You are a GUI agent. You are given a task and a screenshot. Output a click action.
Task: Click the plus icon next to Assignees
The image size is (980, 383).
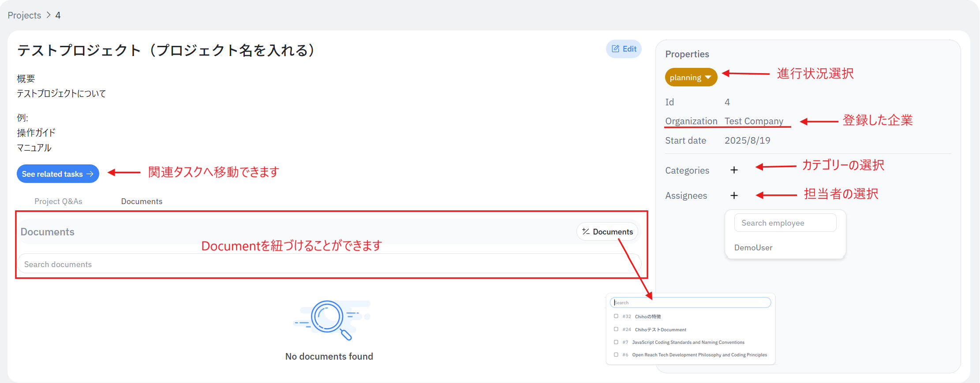[x=734, y=195]
